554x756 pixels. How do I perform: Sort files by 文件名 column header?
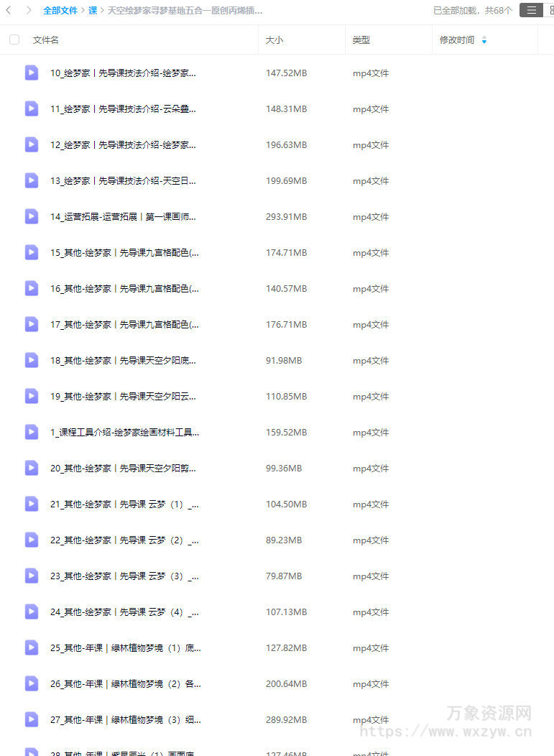pos(46,40)
